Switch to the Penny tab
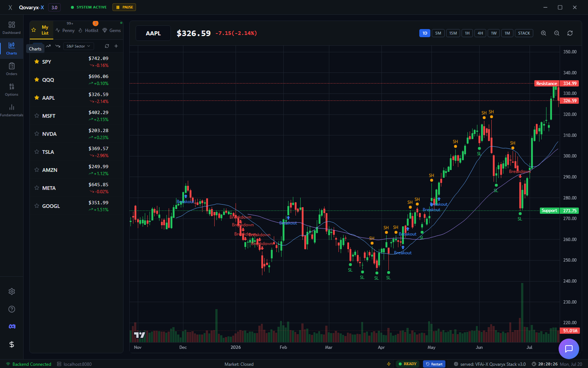The image size is (588, 368). tap(65, 30)
